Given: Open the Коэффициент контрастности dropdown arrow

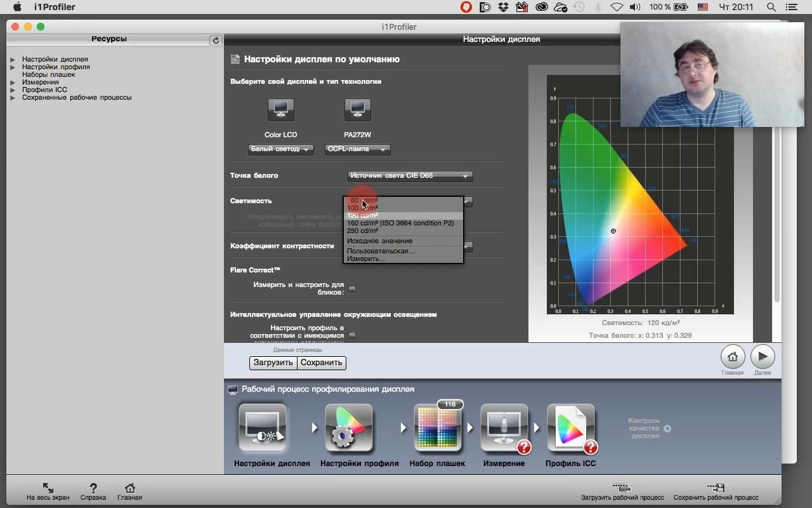Looking at the screenshot, I should point(468,247).
